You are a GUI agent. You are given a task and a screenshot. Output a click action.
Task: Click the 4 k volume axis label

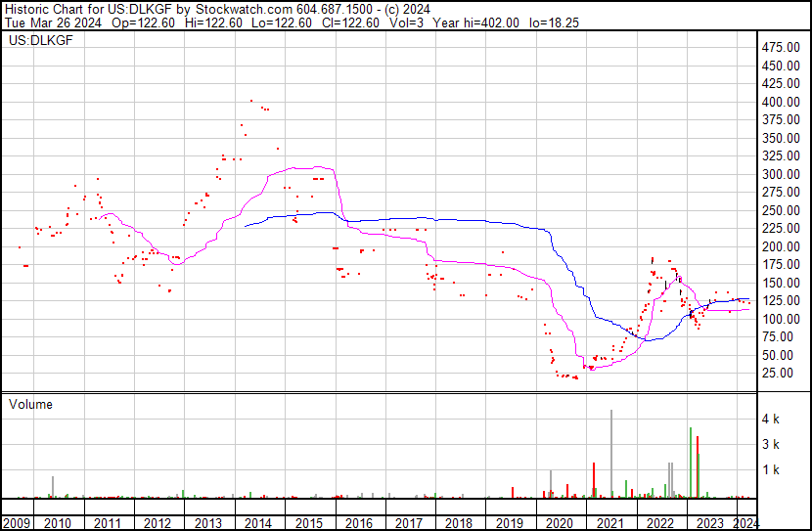[x=772, y=419]
